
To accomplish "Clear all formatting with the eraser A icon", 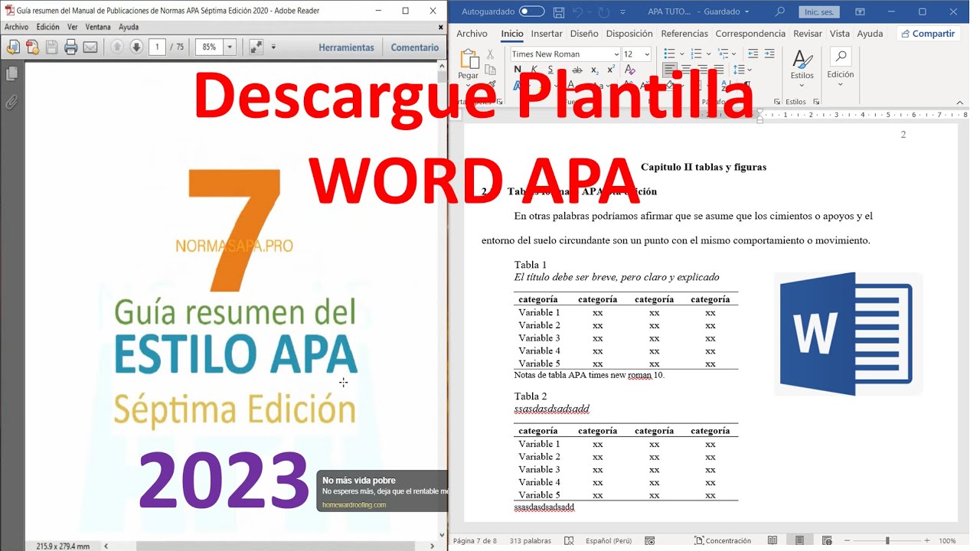I will (x=630, y=70).
